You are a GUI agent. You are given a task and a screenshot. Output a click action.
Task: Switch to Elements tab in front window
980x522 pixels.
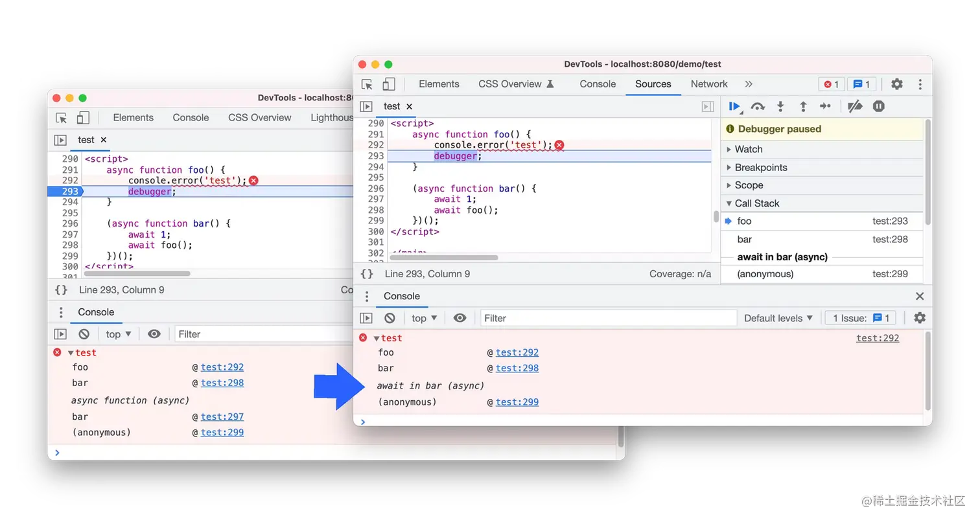click(x=439, y=84)
